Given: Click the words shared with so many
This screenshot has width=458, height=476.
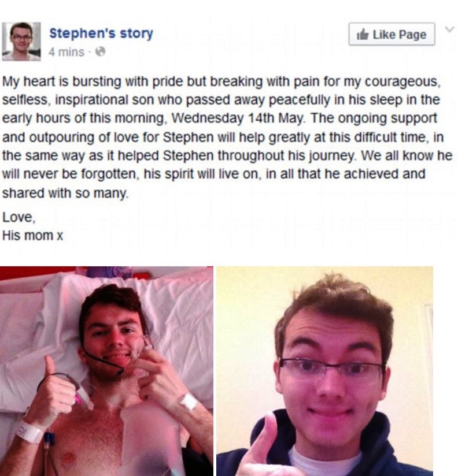Looking at the screenshot, I should (x=65, y=193).
